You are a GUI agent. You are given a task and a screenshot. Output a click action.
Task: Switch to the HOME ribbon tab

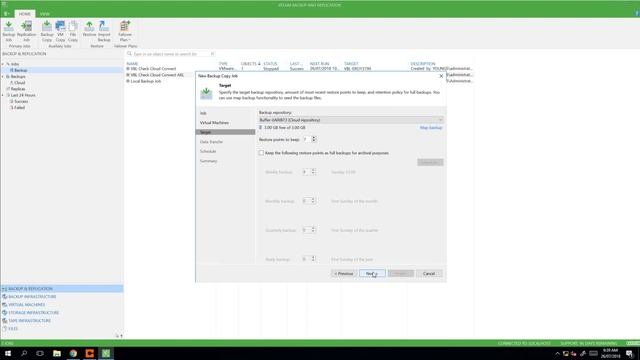coord(24,14)
